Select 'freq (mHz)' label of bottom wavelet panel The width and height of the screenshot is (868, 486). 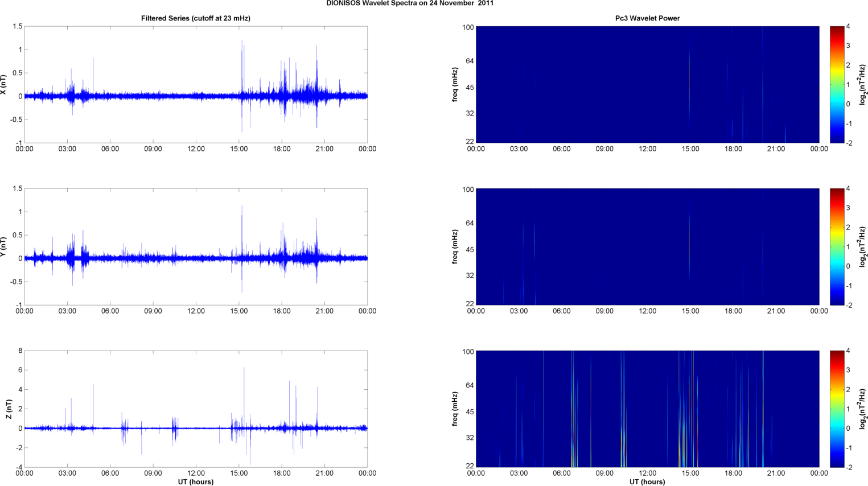click(x=455, y=409)
